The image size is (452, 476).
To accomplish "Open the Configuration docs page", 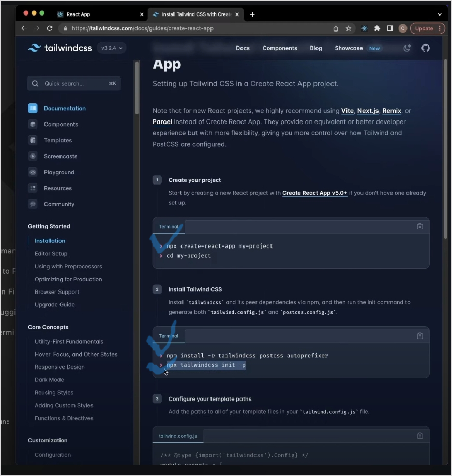I will click(x=53, y=455).
